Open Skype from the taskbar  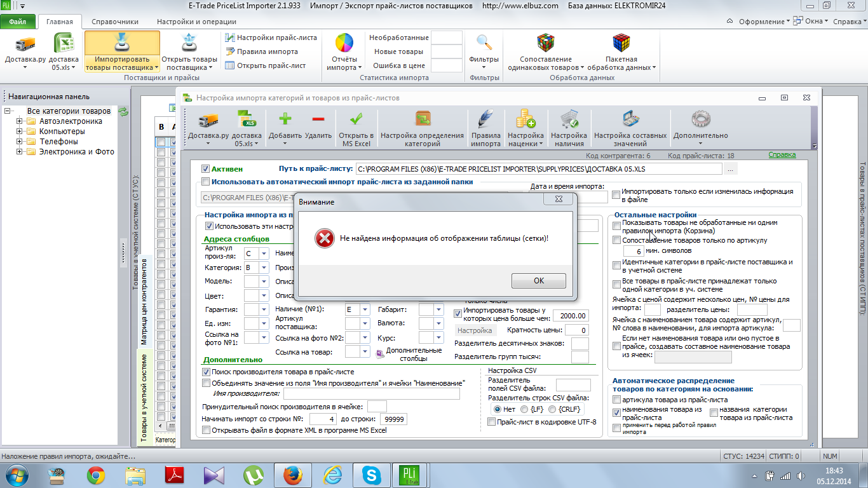(x=371, y=475)
